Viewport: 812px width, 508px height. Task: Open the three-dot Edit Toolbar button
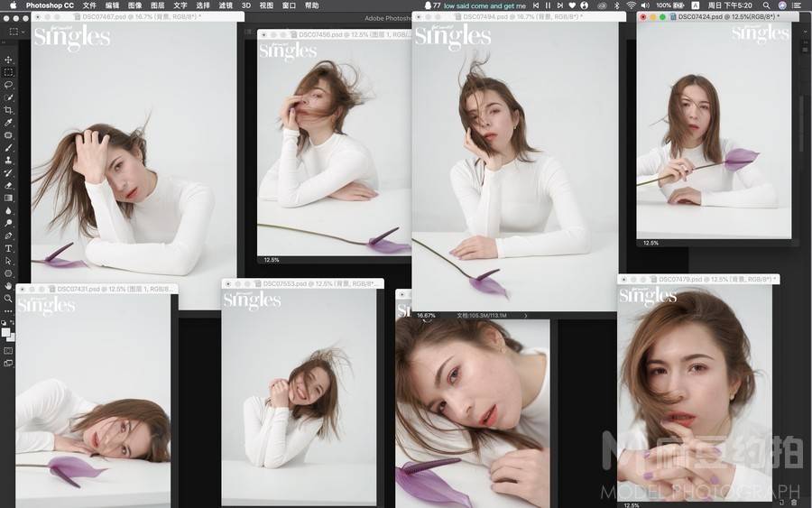(8, 311)
